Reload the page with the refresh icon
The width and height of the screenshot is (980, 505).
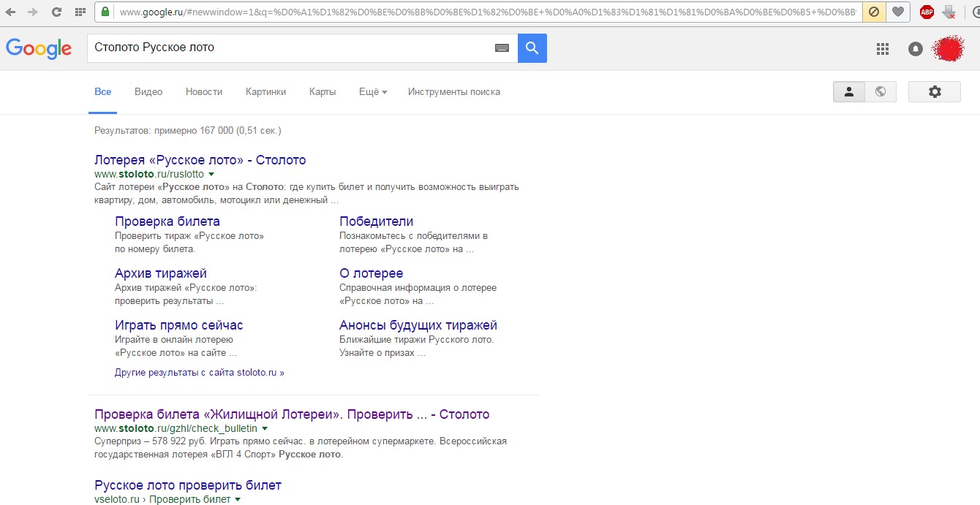pos(56,12)
